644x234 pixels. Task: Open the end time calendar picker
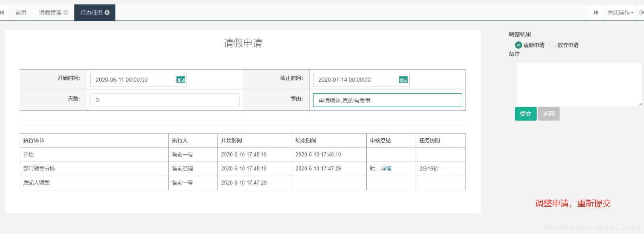coord(403,80)
